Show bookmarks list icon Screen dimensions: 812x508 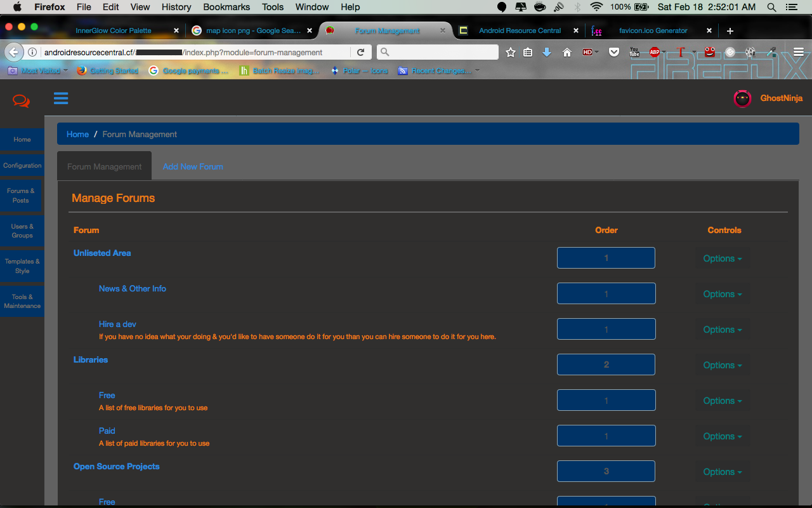pos(528,52)
